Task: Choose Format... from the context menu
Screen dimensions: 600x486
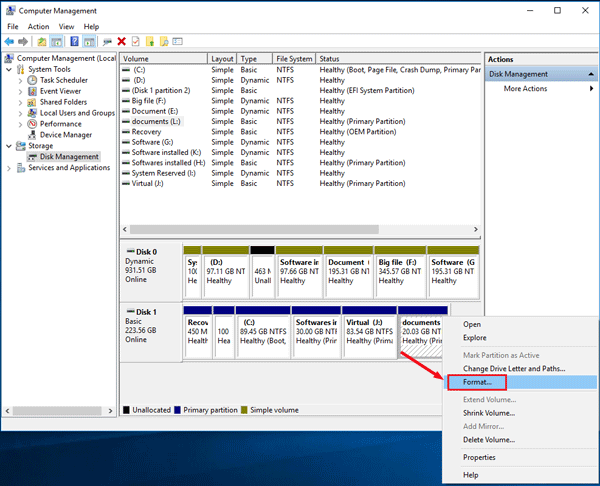Action: pyautogui.click(x=520, y=382)
